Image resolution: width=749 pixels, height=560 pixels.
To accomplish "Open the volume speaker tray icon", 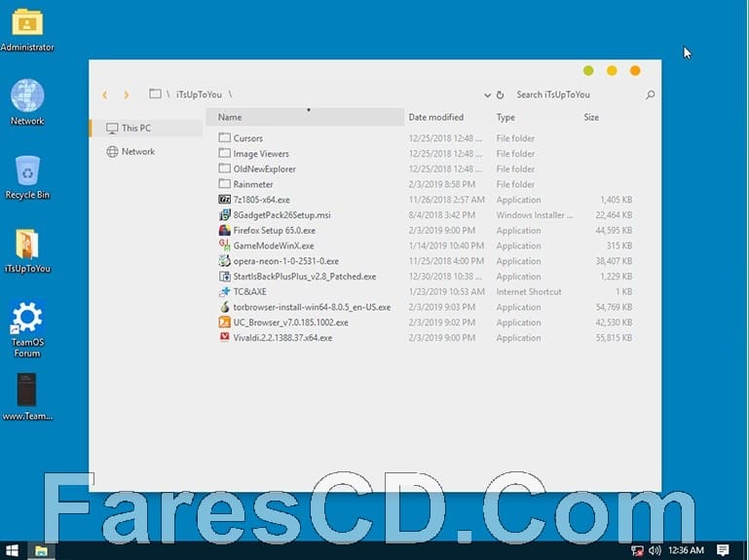I will pyautogui.click(x=655, y=550).
